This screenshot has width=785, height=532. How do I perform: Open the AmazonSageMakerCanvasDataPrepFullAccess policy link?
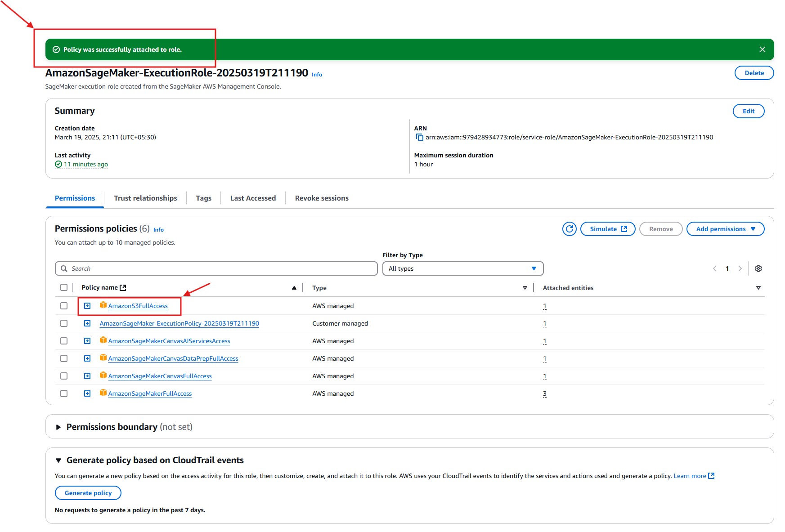click(173, 359)
